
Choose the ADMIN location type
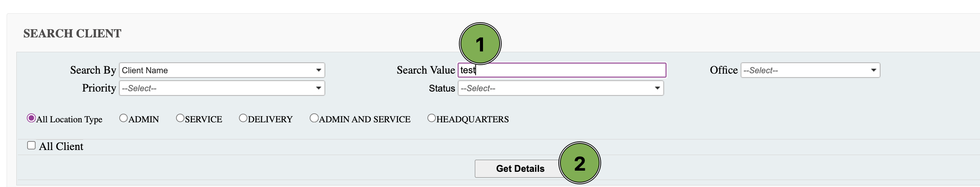(124, 118)
